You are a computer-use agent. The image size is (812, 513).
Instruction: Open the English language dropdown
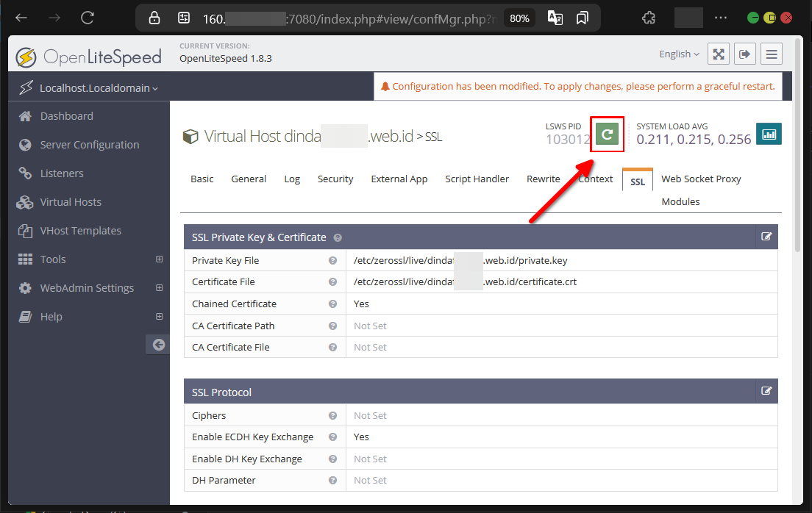click(679, 54)
